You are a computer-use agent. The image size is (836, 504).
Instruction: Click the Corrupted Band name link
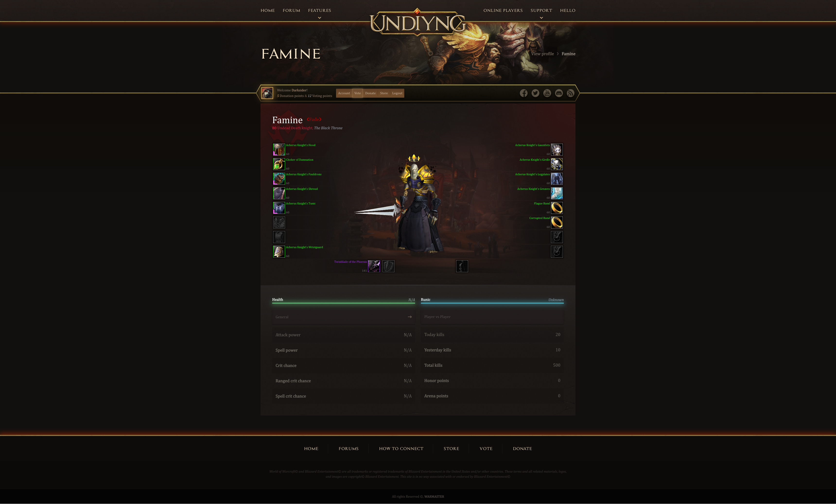(540, 218)
